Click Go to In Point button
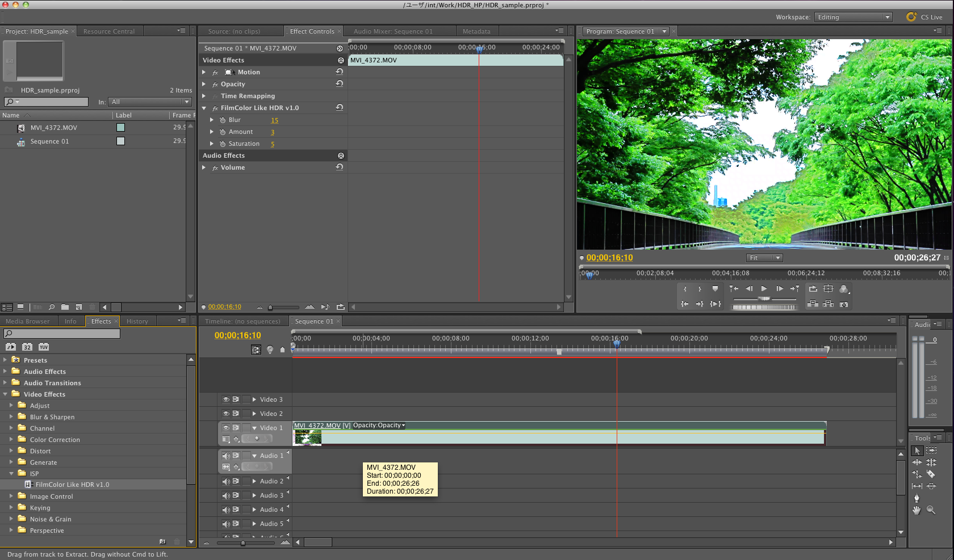The image size is (954, 560). coord(685,304)
